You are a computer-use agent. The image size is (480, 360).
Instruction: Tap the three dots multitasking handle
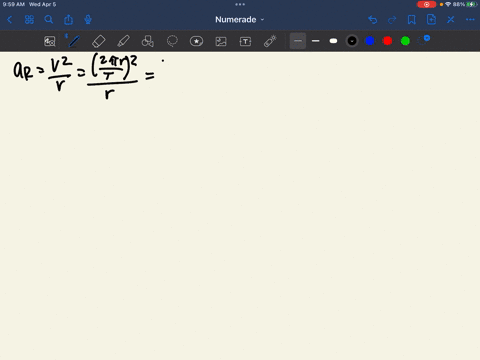click(240, 4)
